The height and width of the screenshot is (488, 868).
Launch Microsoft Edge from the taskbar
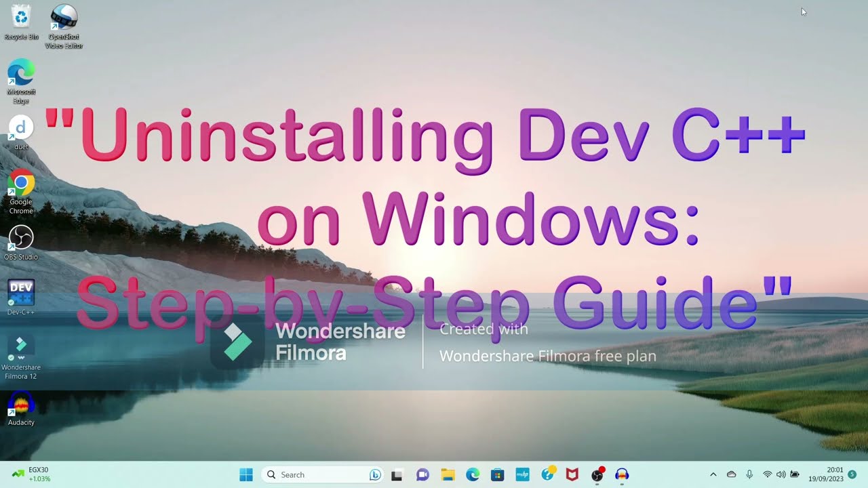(x=473, y=474)
